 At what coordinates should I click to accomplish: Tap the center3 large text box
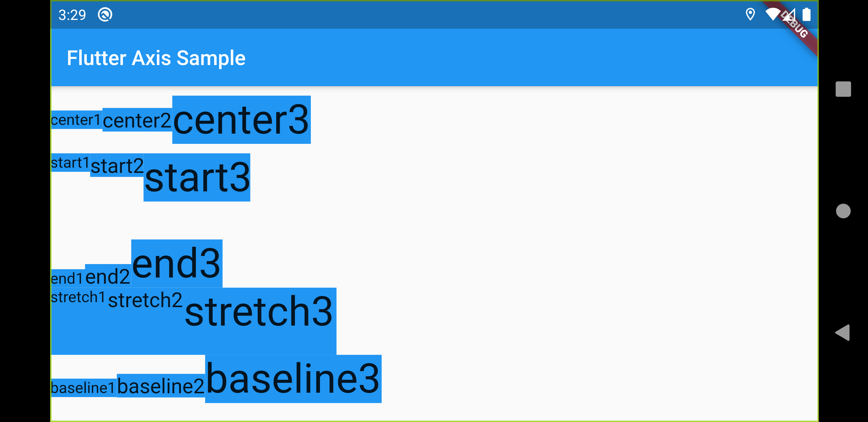pyautogui.click(x=241, y=120)
